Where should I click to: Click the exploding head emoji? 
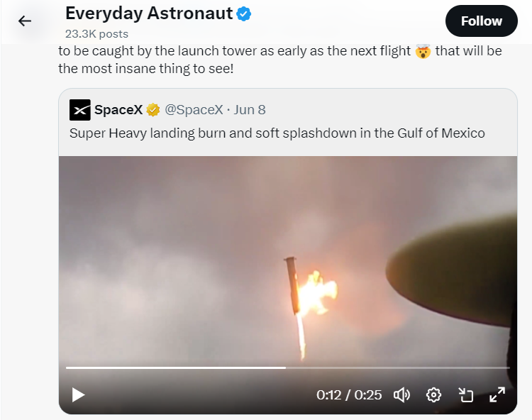[423, 51]
